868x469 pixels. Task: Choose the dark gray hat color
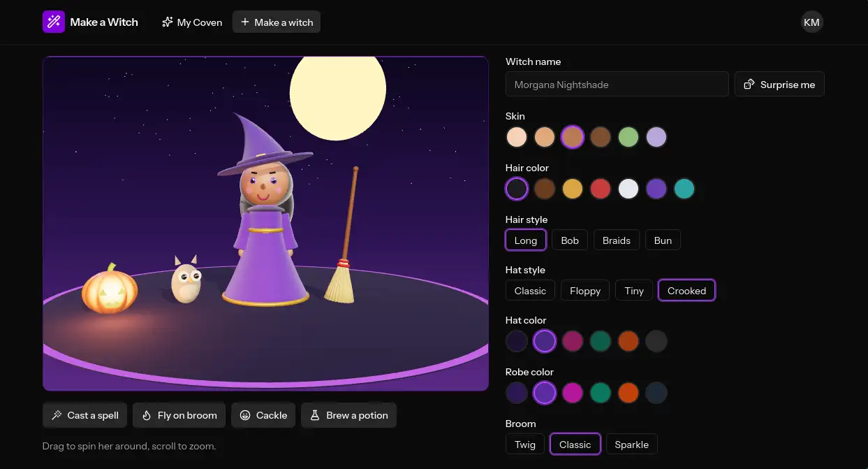point(656,341)
